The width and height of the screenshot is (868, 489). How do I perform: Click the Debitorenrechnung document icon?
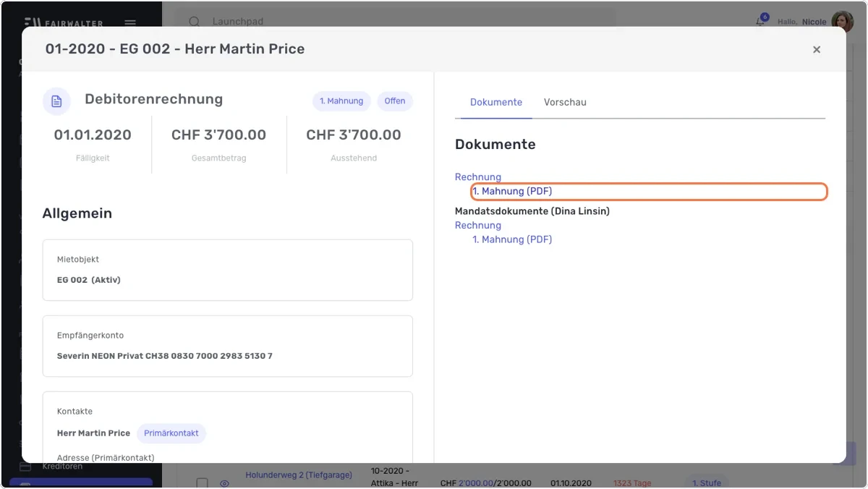(x=56, y=101)
